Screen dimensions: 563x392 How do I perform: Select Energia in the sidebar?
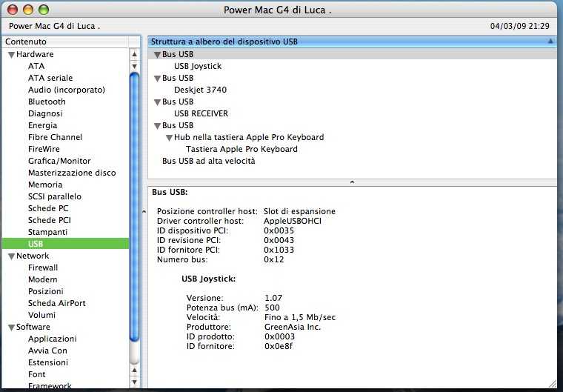42,125
